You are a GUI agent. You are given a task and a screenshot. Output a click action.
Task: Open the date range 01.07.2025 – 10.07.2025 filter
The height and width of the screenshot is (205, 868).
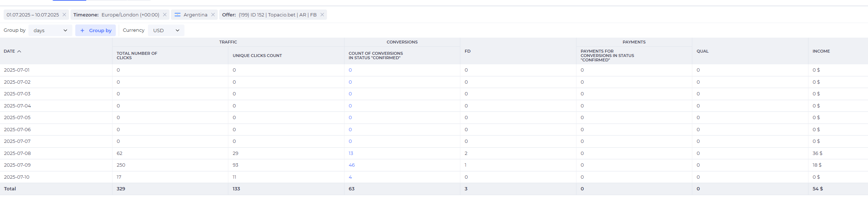(x=33, y=15)
